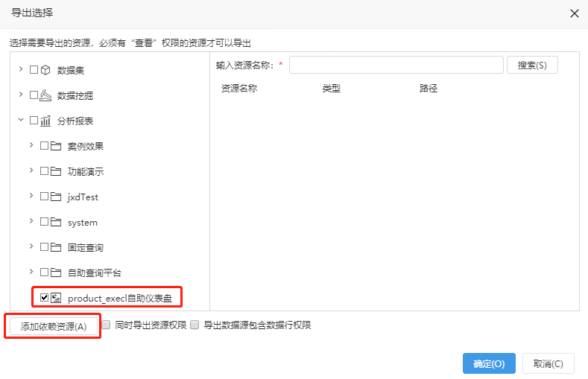Expand the 功能演示 folder
588x379 pixels.
click(x=31, y=171)
